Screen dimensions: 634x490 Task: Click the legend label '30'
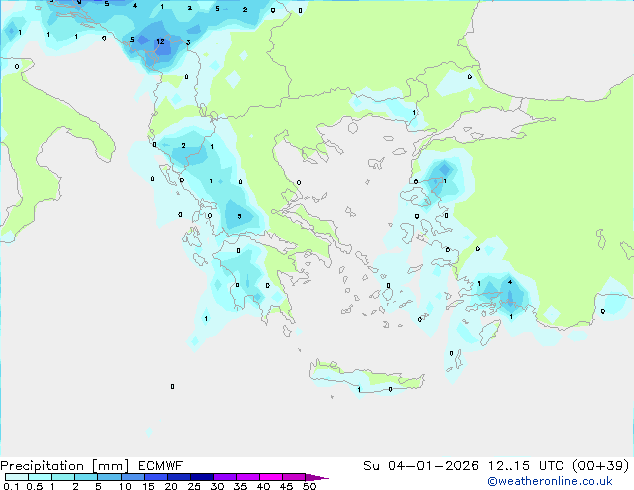click(217, 486)
